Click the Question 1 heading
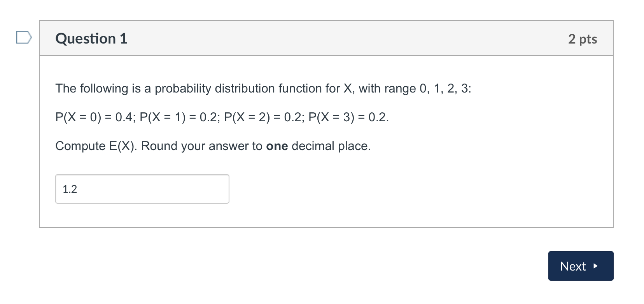 [x=91, y=38]
